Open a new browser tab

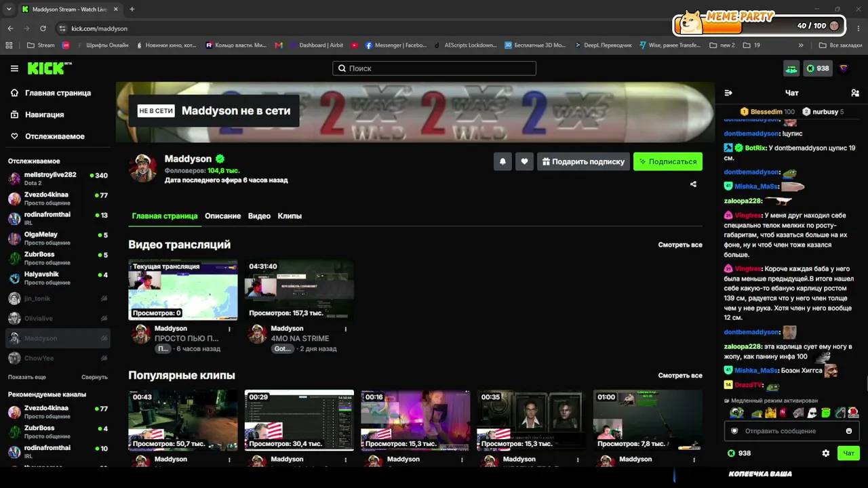click(x=132, y=9)
